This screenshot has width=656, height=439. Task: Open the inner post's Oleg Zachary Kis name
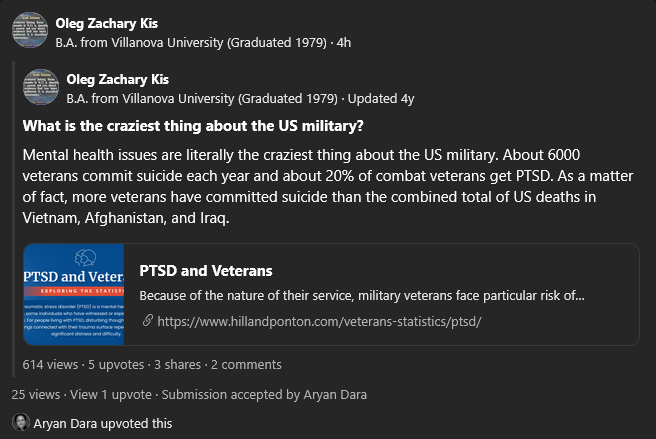click(118, 80)
